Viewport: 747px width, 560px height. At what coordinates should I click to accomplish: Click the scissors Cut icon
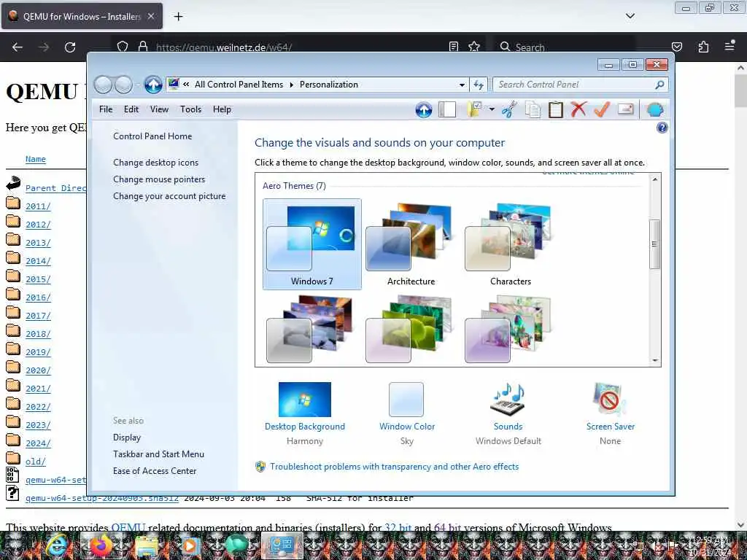pyautogui.click(x=509, y=109)
